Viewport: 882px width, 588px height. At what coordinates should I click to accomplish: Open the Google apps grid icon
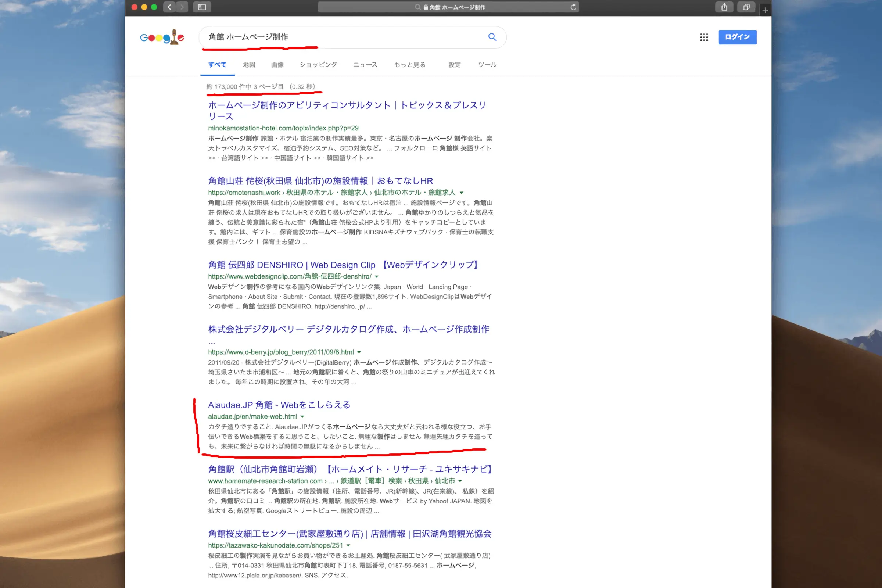coord(703,37)
